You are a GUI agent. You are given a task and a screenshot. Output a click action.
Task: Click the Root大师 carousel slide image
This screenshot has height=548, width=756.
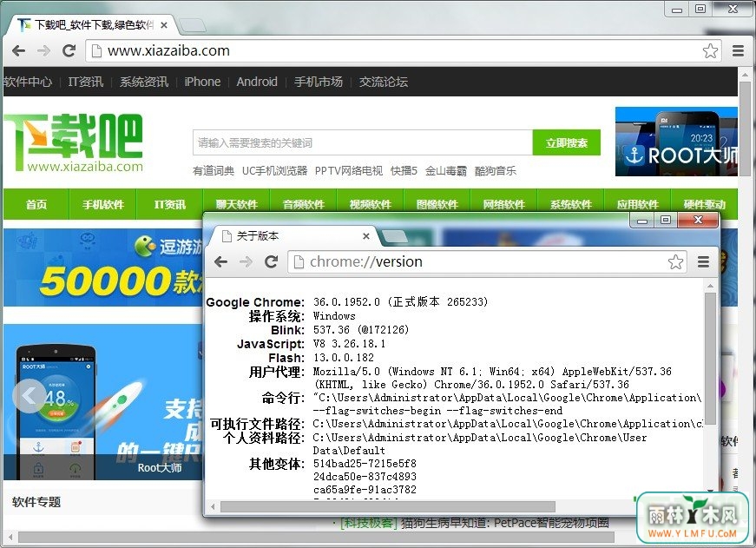[x=103, y=402]
